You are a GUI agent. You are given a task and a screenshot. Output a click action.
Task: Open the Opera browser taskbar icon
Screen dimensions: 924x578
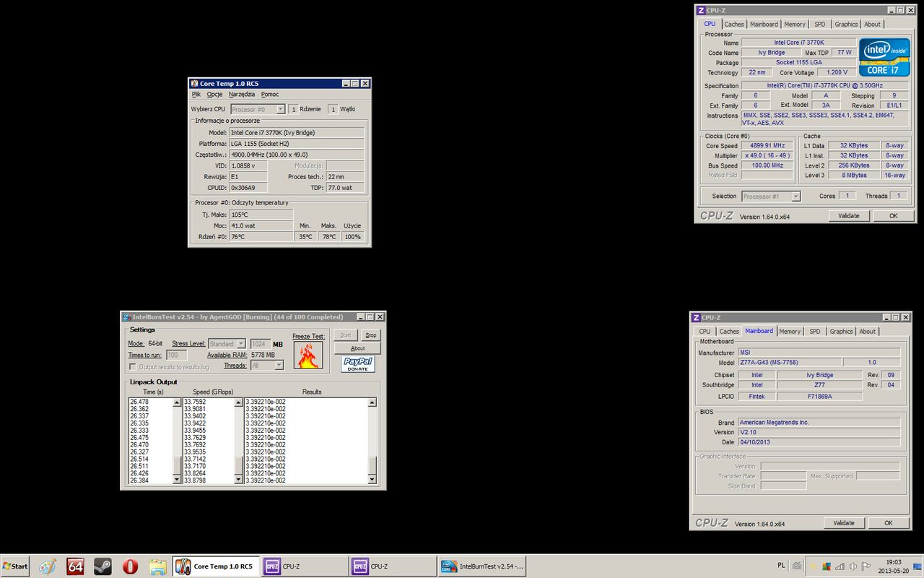(x=130, y=566)
